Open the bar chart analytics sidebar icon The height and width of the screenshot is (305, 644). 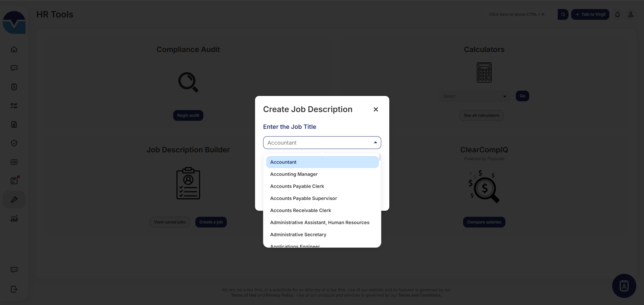coord(14,219)
